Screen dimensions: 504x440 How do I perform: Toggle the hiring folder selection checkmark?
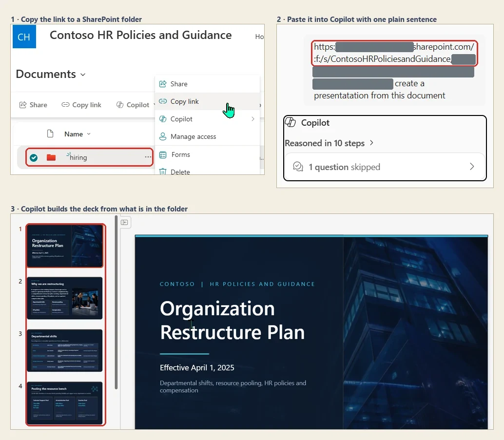point(34,157)
